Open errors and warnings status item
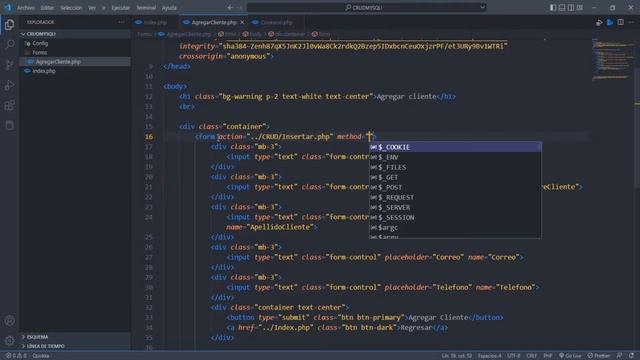 [16, 356]
